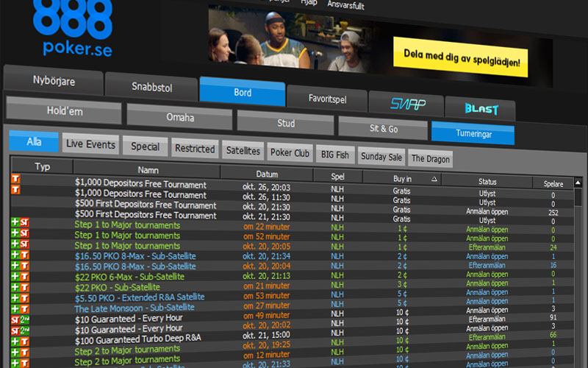Sort by the Spelare column header
The width and height of the screenshot is (588, 368).
(553, 183)
